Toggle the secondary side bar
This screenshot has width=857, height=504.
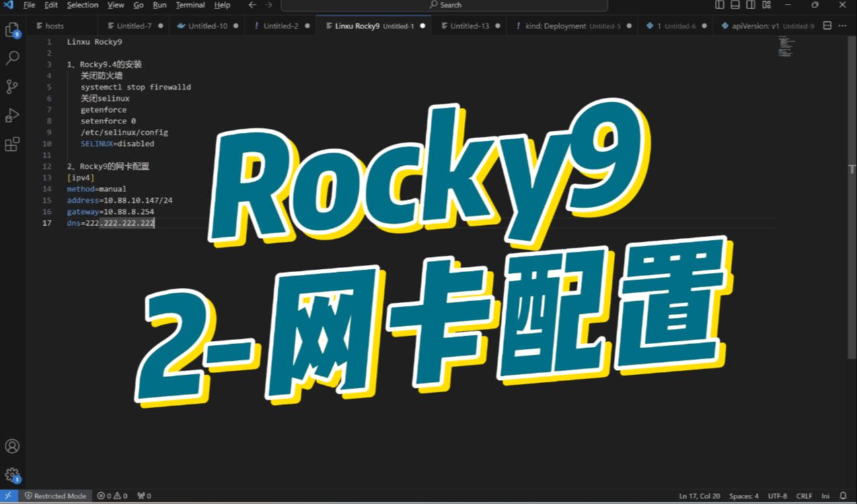(751, 5)
